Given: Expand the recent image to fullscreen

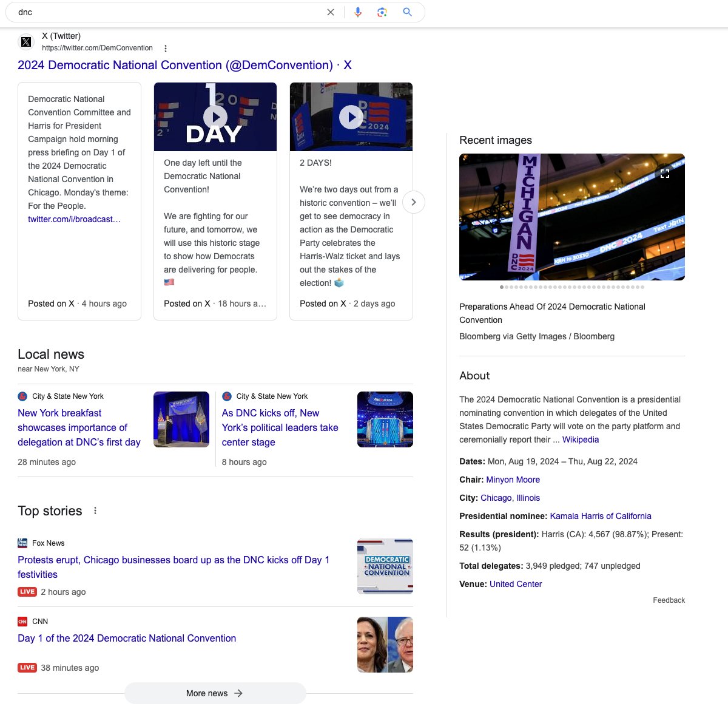Looking at the screenshot, I should (665, 173).
